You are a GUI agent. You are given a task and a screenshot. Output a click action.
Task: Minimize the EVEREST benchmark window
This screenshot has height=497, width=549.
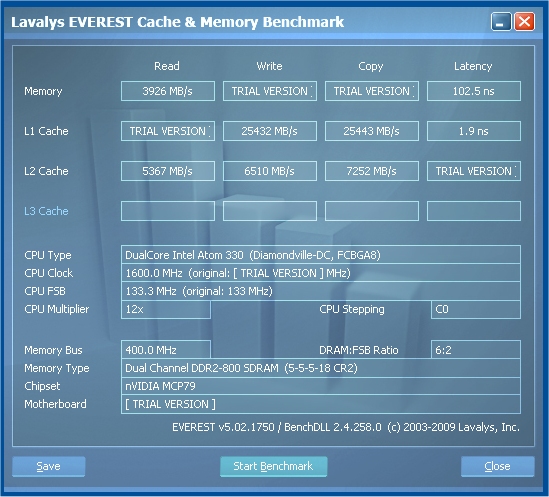(x=501, y=22)
